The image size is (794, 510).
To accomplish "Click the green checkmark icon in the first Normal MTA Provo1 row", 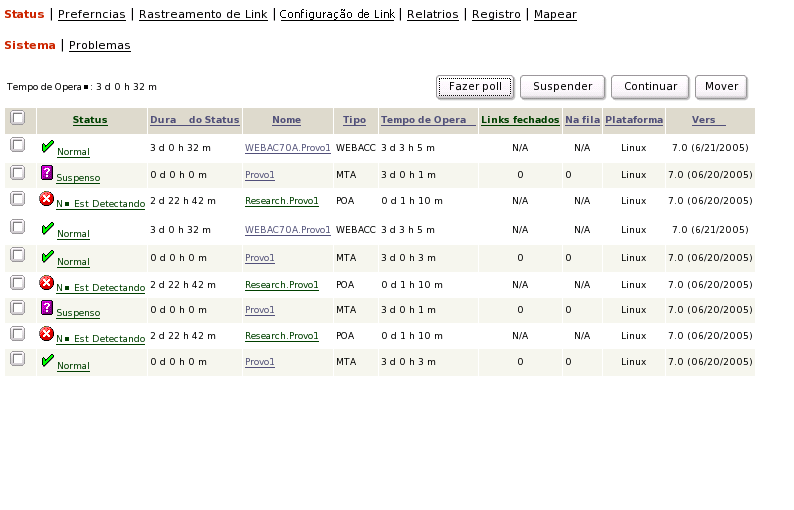I will point(47,256).
